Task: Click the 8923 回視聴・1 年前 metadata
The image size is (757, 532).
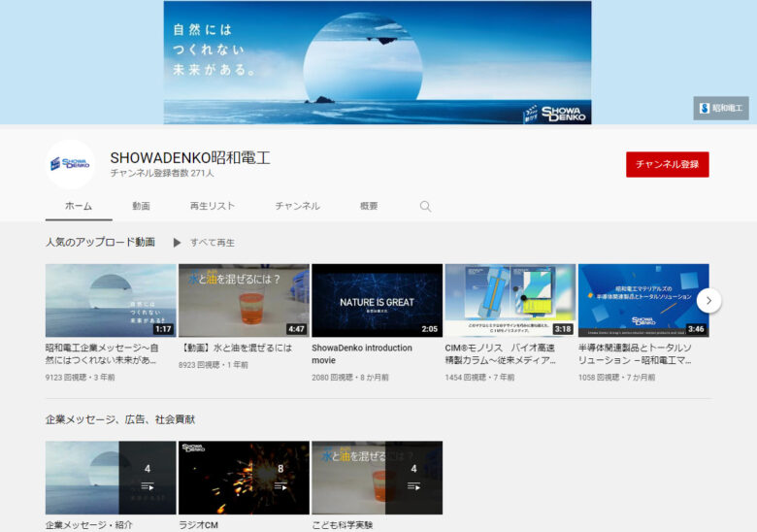Action: (x=214, y=365)
